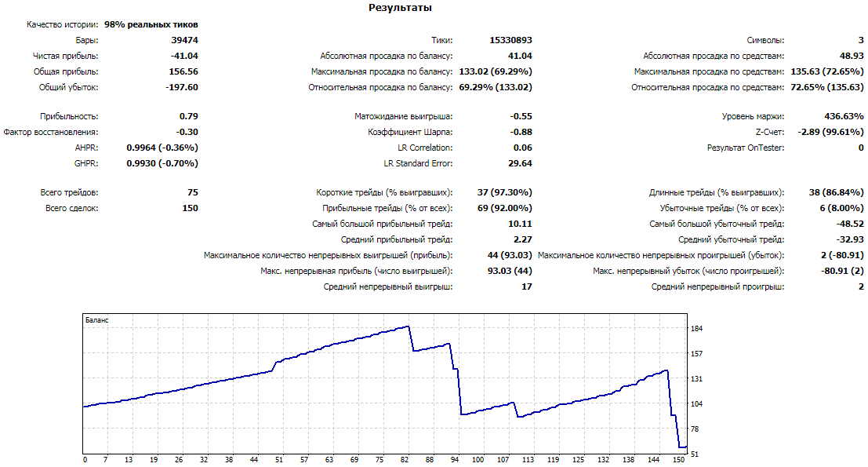Select the y-axis value 184 on chart
This screenshot has height=467, width=868.
[x=696, y=329]
